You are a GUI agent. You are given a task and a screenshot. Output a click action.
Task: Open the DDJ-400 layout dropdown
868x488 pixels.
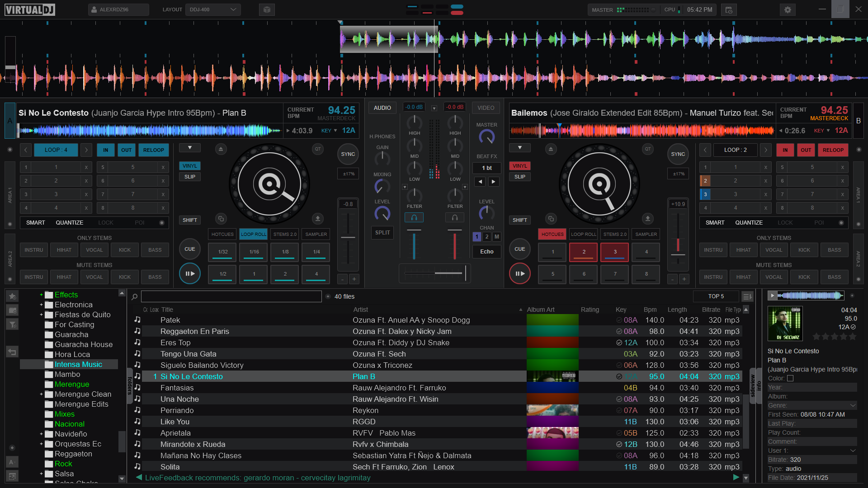(x=213, y=9)
